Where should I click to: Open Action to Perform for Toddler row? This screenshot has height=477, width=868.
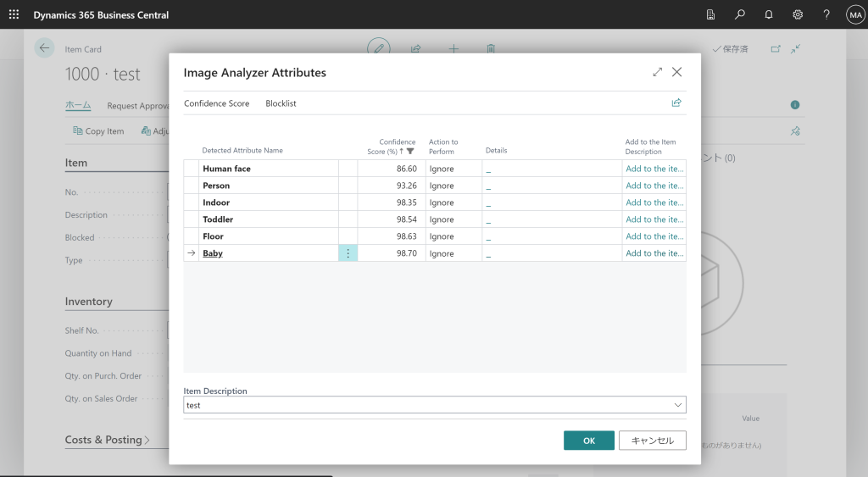click(453, 219)
